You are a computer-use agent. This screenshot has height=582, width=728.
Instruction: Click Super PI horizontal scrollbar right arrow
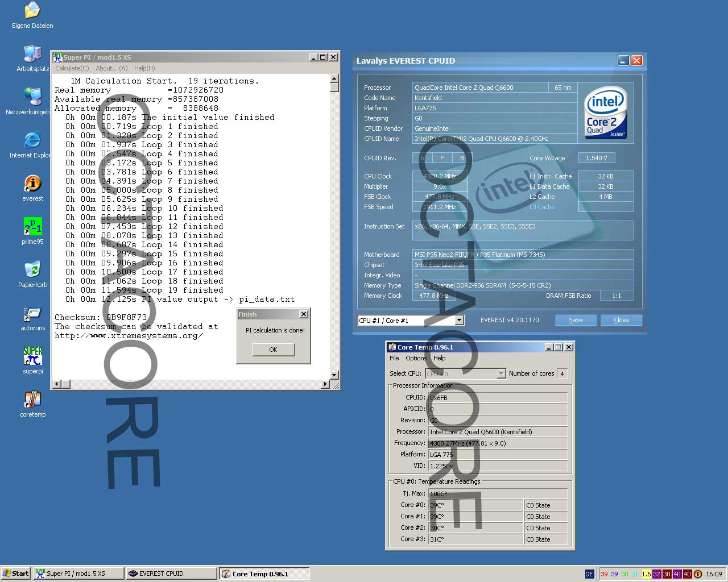coord(325,384)
